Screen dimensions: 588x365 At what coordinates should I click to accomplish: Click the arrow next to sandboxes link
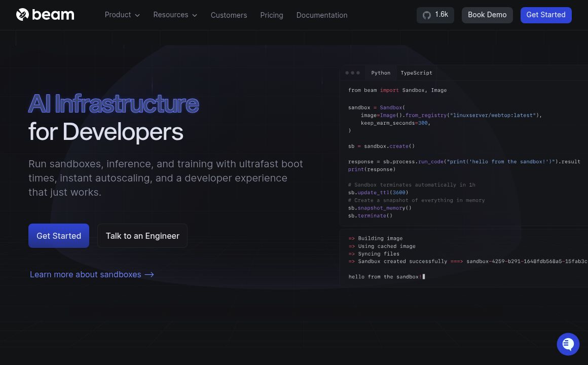click(149, 275)
